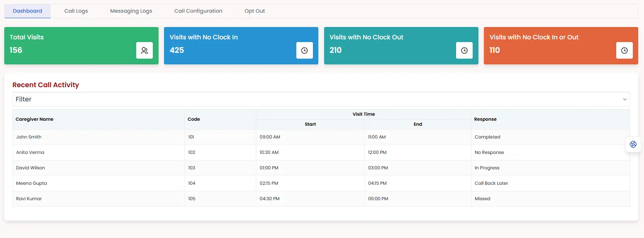Click the In Progress response
The image size is (644, 238).
tap(487, 168)
